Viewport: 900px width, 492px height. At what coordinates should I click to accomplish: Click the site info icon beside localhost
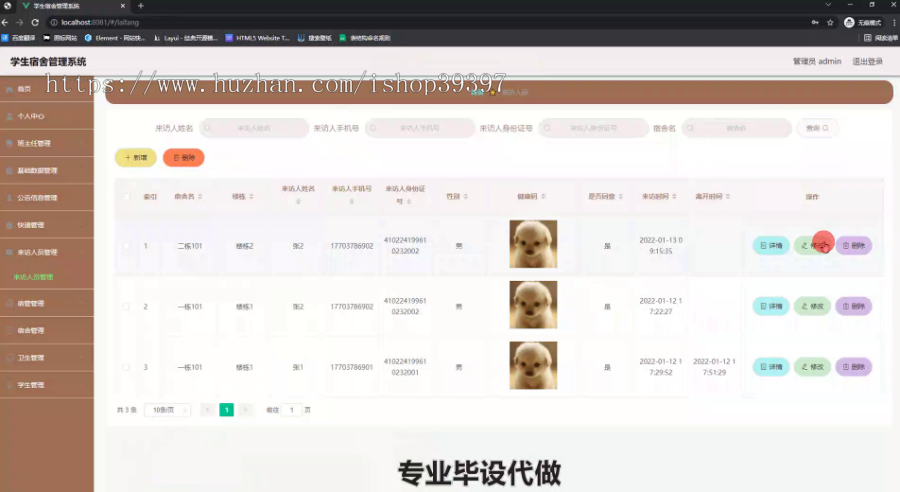(x=54, y=22)
